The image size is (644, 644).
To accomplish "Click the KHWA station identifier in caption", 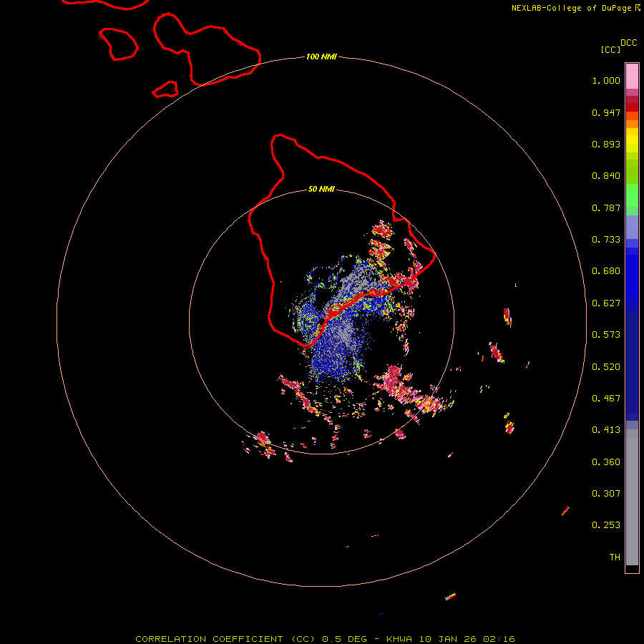I will click(399, 639).
